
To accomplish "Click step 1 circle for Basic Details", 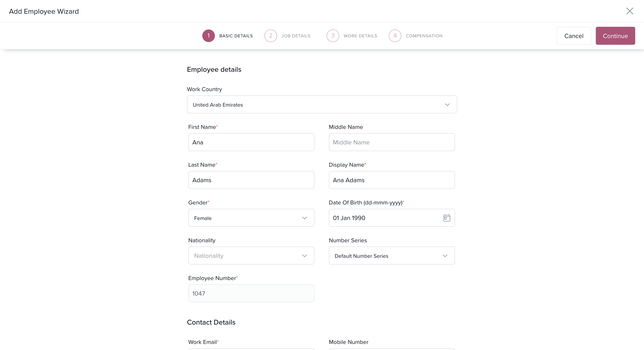I will click(208, 36).
